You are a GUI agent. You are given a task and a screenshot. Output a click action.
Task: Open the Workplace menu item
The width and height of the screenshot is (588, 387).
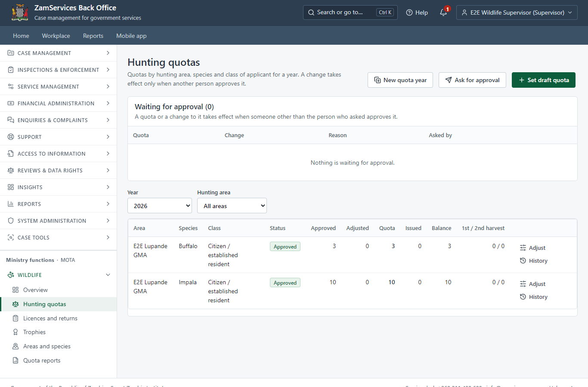(56, 36)
